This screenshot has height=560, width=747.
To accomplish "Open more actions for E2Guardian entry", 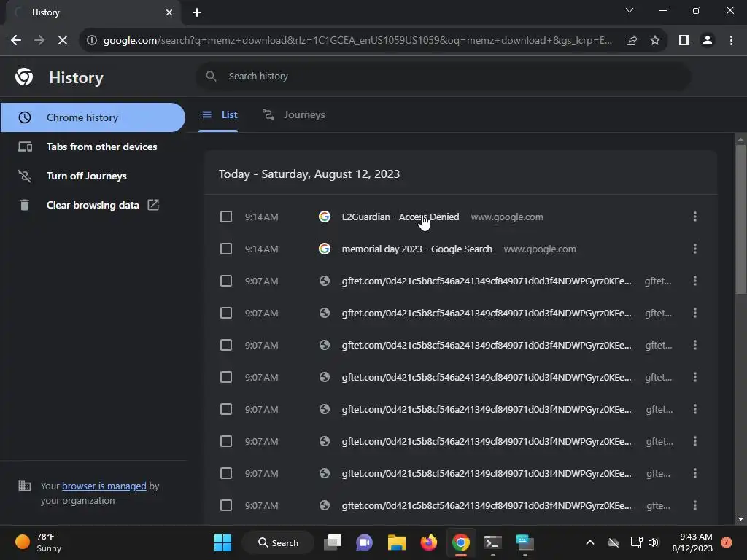I will [x=695, y=217].
